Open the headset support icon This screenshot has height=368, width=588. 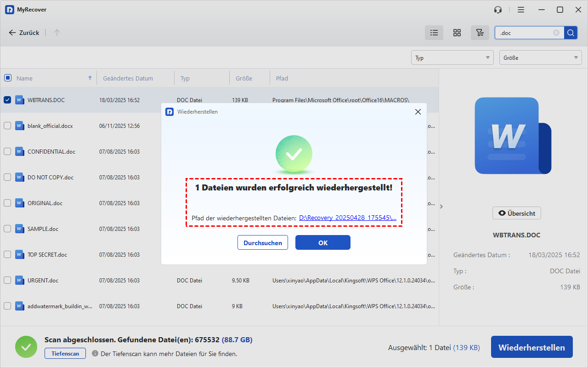(x=498, y=10)
